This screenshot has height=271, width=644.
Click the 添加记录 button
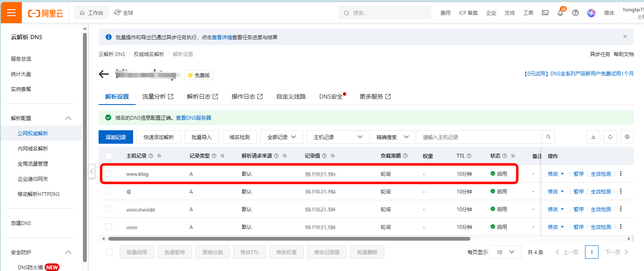pyautogui.click(x=116, y=137)
